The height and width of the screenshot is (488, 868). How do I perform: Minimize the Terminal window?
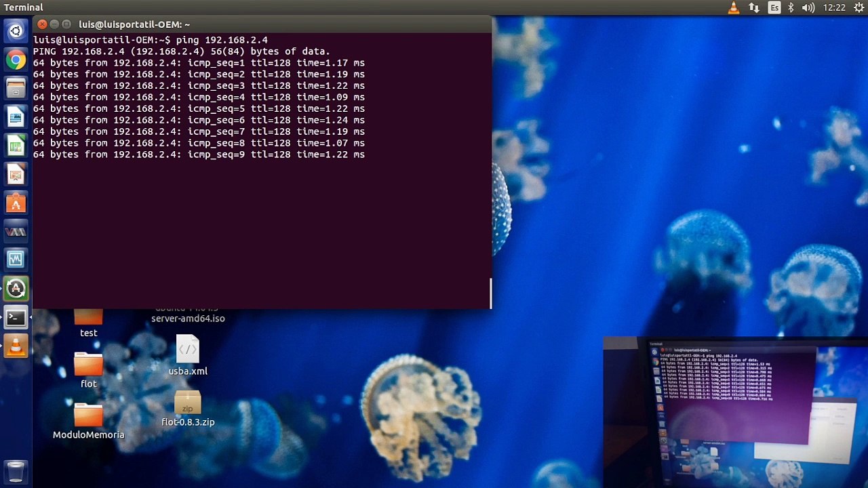tap(55, 24)
